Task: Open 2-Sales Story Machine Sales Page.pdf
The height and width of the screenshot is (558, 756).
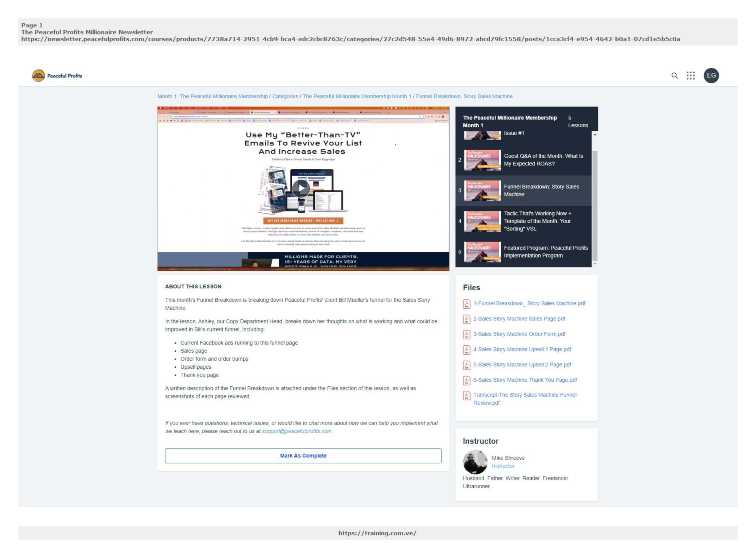Action: click(x=520, y=319)
